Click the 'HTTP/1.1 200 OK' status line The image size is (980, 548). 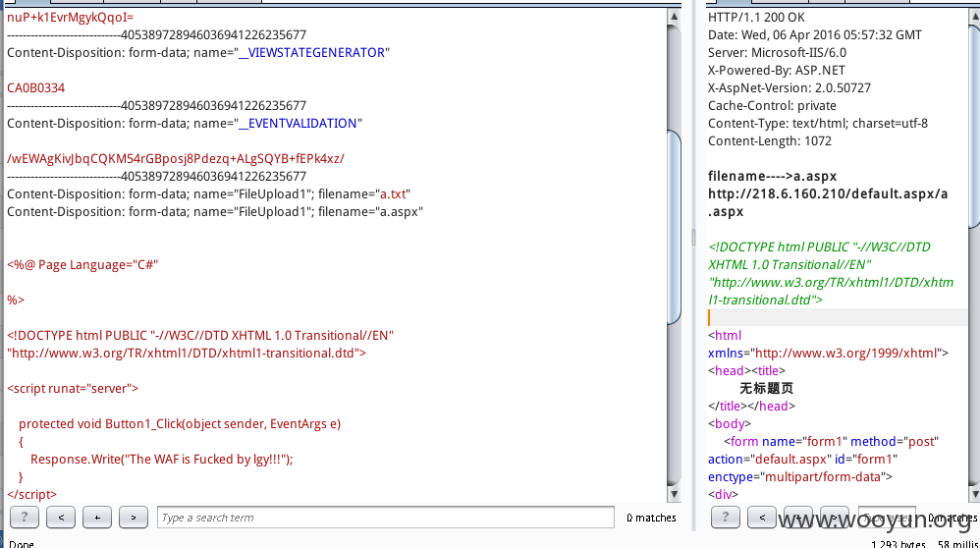point(756,18)
